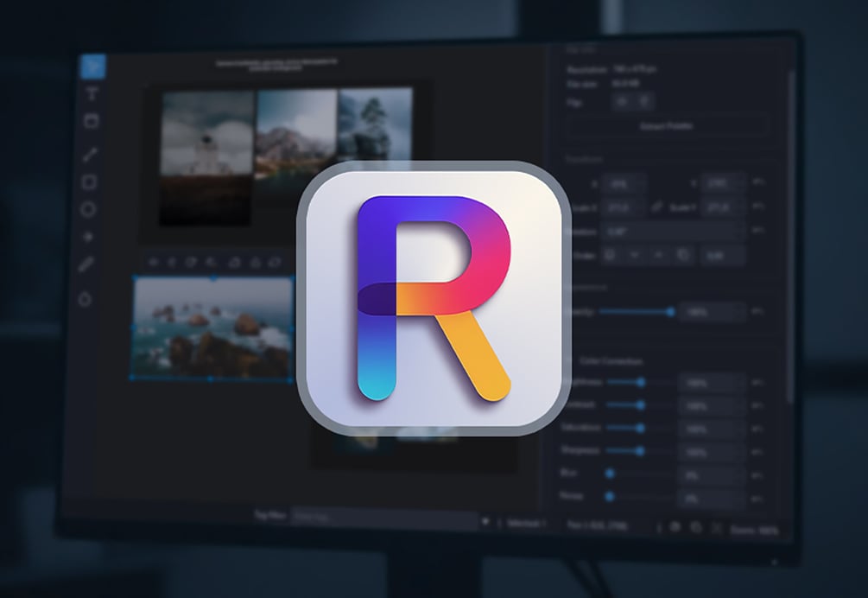Select the Pencil drawing tool
Screen dimensions: 868x598
86,264
